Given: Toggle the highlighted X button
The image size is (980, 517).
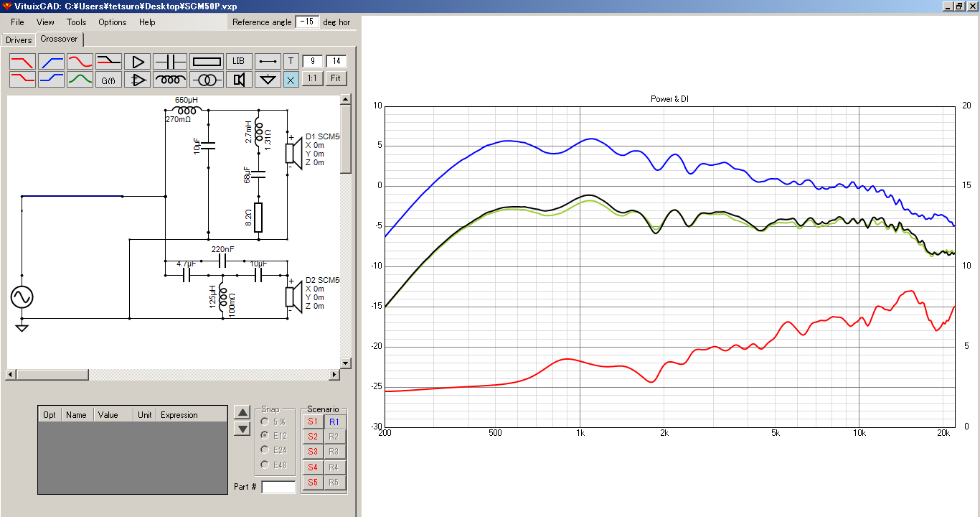Looking at the screenshot, I should 291,79.
